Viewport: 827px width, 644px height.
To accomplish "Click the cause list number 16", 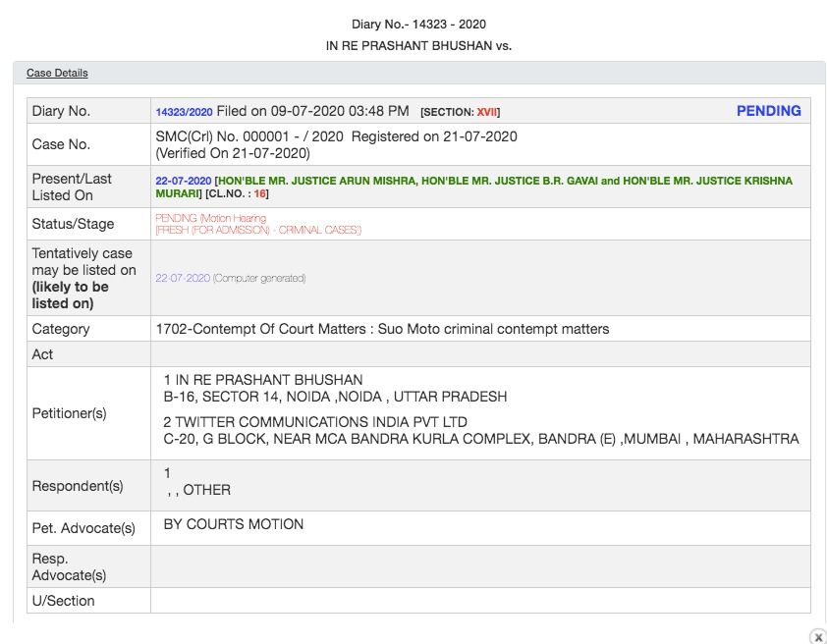I will (x=260, y=194).
